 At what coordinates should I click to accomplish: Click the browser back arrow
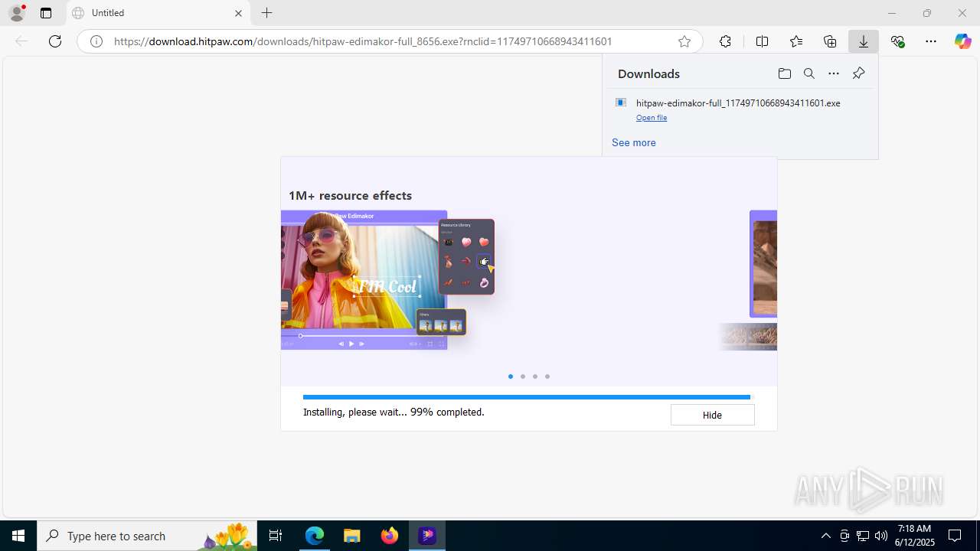coord(21,41)
